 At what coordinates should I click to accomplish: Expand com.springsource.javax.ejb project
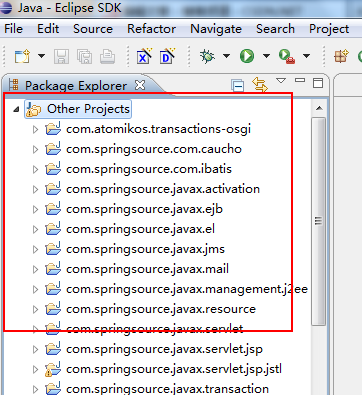click(x=35, y=209)
